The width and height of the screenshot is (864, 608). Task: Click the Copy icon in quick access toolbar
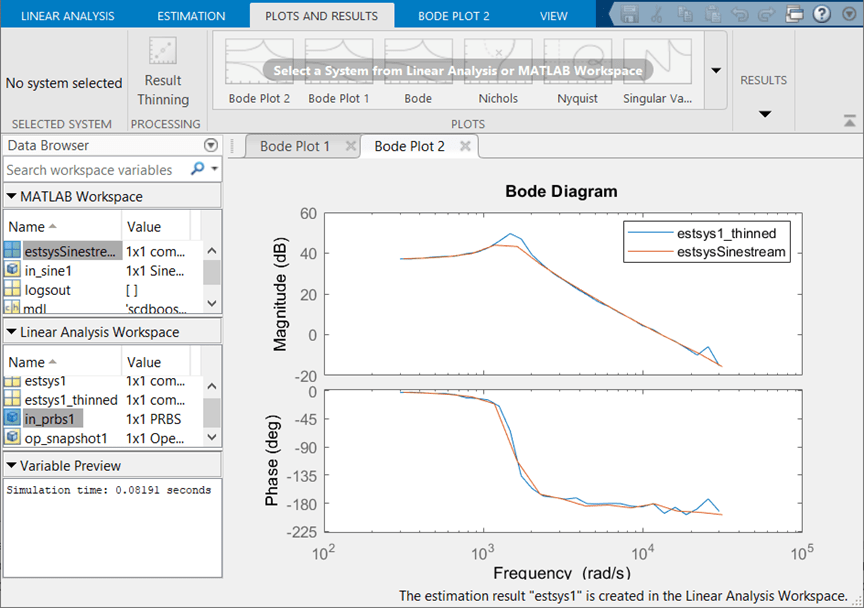(685, 14)
